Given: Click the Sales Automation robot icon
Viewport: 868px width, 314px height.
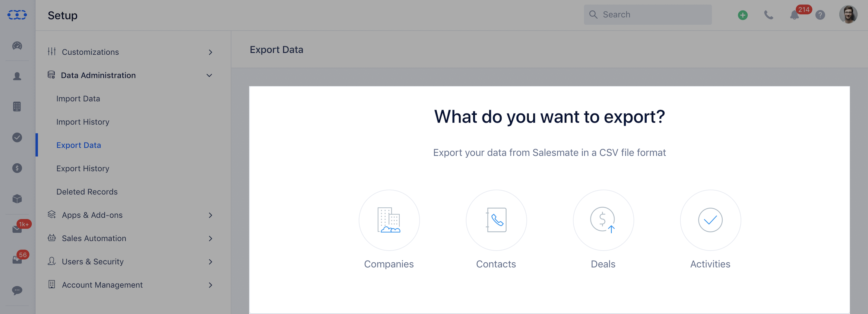Looking at the screenshot, I should [52, 237].
